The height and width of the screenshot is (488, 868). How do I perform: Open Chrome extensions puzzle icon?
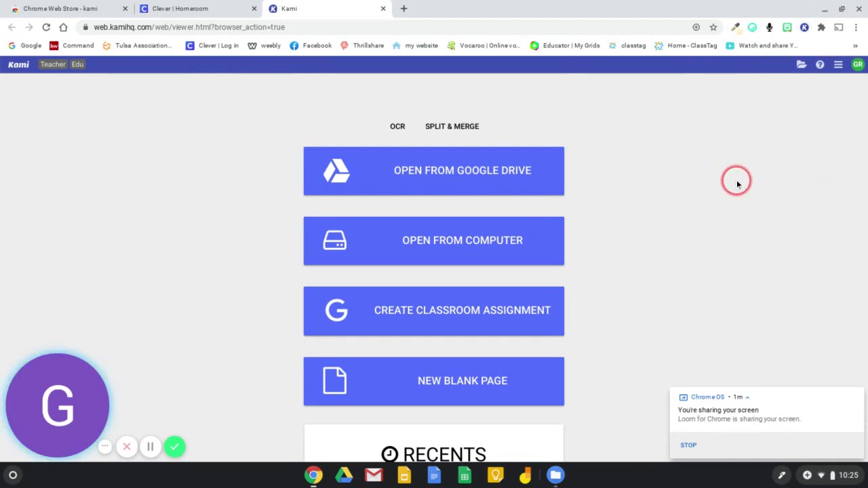pos(821,27)
